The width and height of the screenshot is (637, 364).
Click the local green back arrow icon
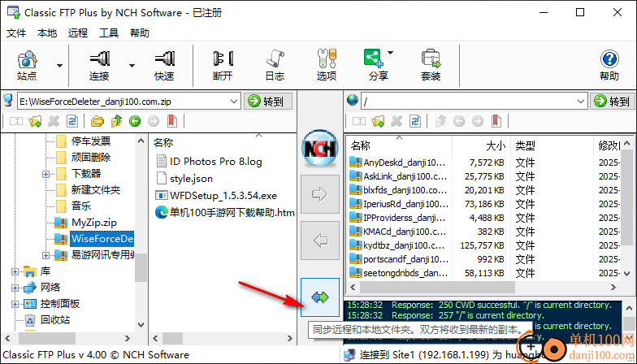pos(135,121)
